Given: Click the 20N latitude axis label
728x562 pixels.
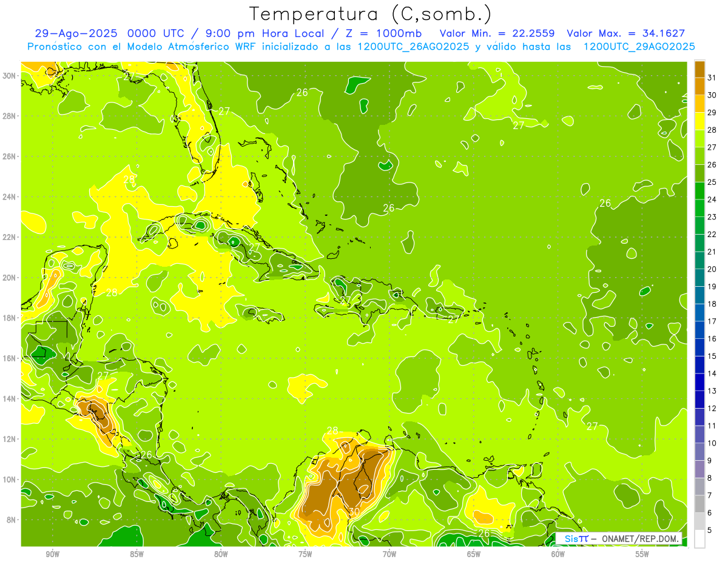Looking at the screenshot, I should point(10,278).
